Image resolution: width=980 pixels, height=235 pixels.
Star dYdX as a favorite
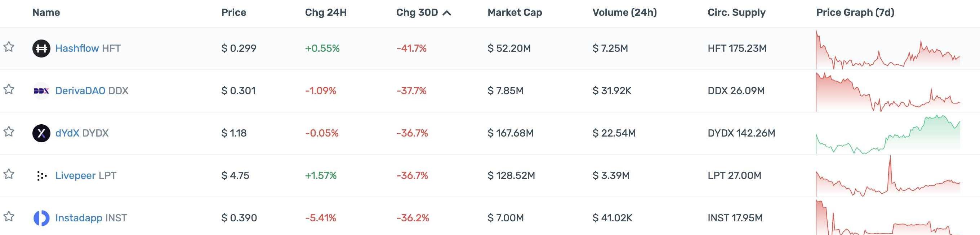[9, 132]
